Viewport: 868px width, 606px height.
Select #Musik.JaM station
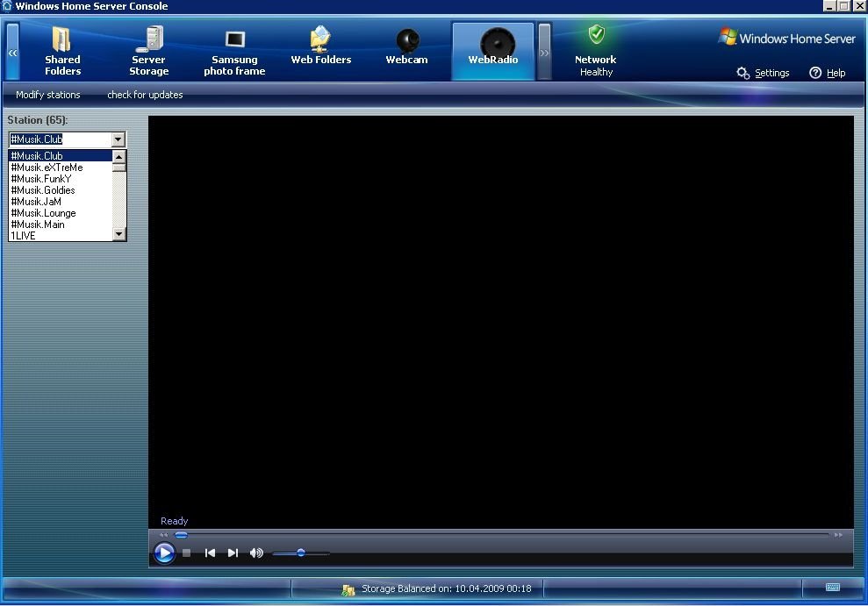[61, 201]
